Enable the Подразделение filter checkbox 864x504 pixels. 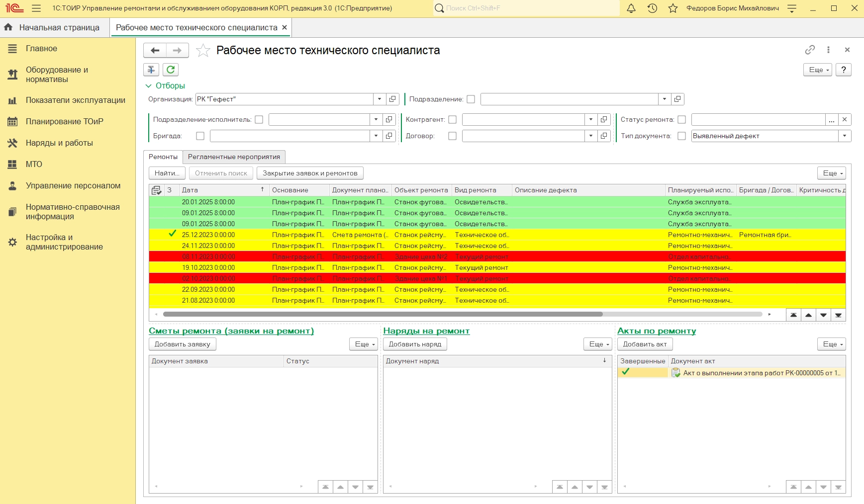tap(471, 99)
